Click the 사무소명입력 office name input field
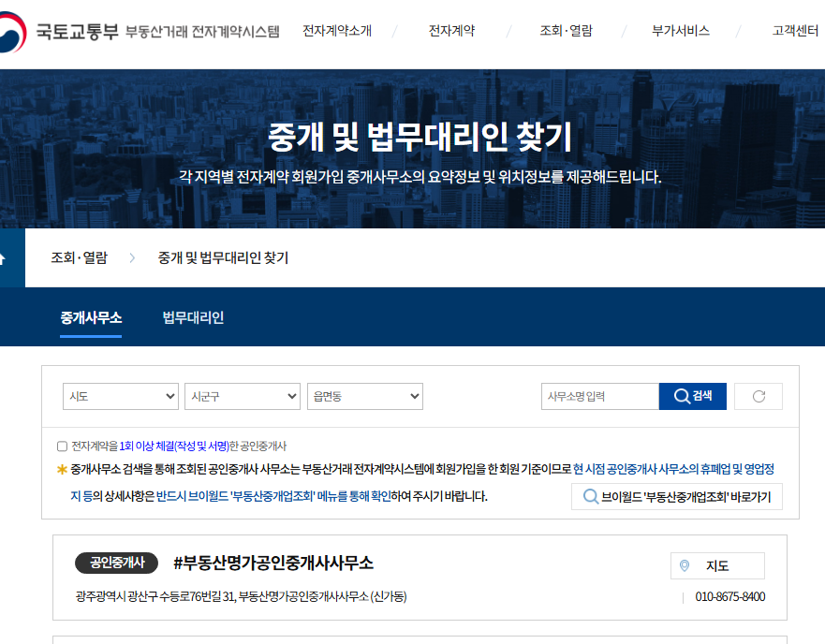 click(599, 396)
